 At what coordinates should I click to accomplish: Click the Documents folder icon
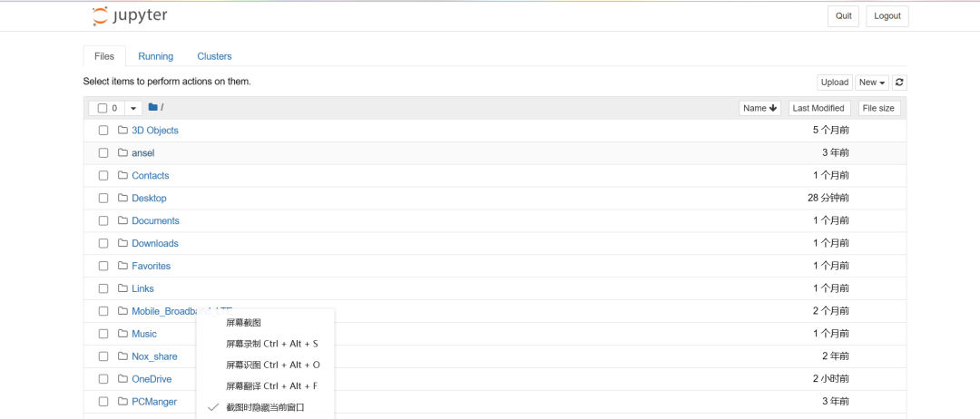click(x=122, y=221)
